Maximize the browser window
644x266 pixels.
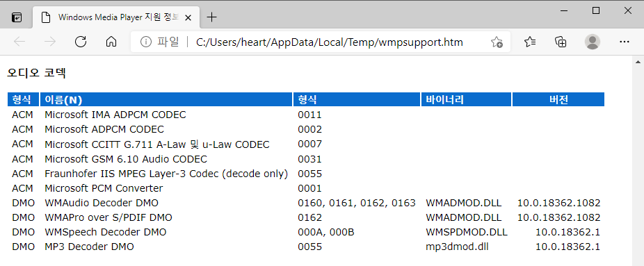coord(596,11)
